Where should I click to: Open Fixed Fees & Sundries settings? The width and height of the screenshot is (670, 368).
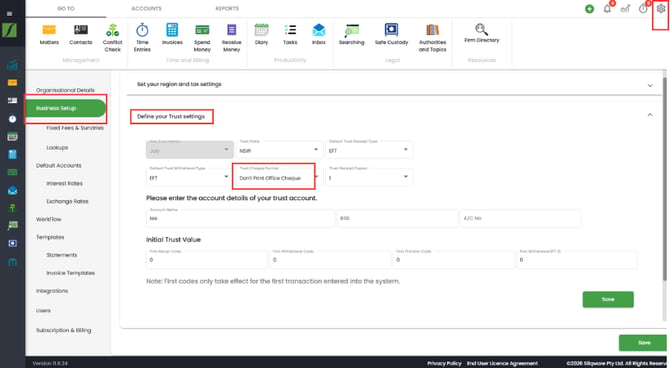75,128
